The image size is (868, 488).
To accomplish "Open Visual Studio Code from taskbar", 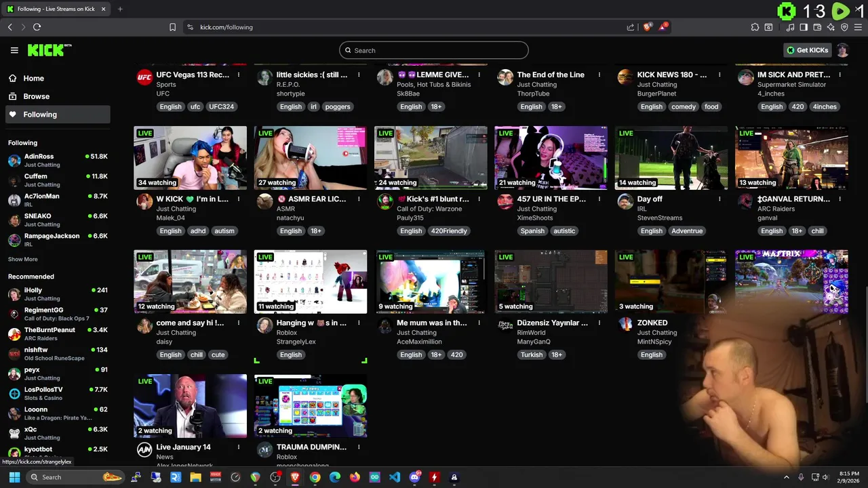I will pos(395,477).
